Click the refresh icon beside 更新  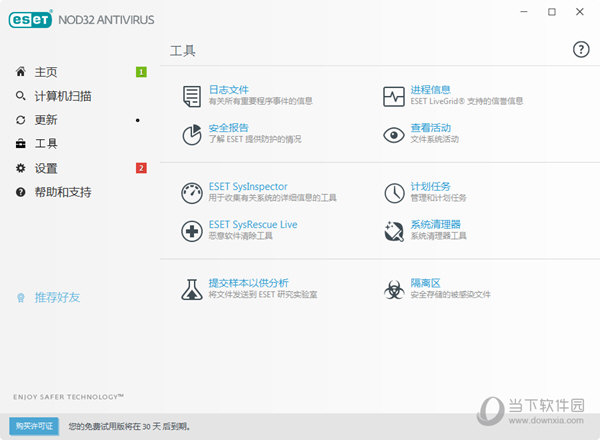tap(21, 120)
